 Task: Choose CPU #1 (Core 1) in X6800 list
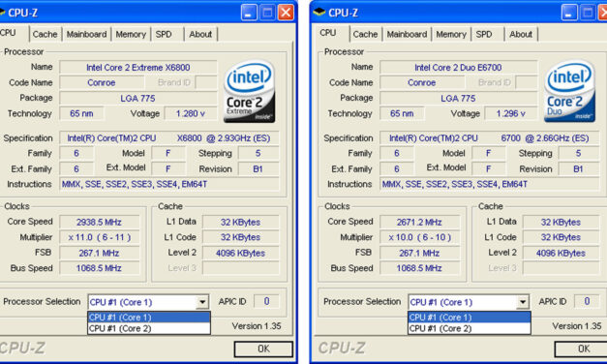point(149,318)
